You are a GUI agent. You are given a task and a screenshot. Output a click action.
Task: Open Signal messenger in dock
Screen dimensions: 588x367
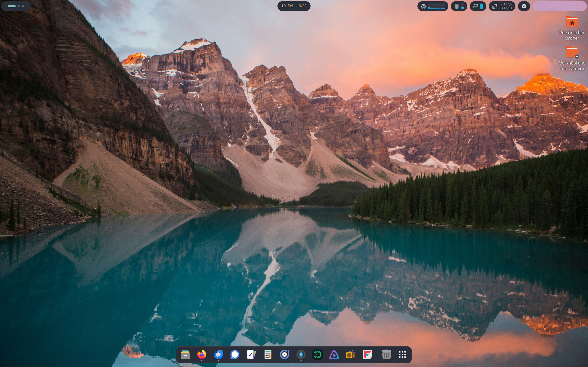[x=235, y=355]
